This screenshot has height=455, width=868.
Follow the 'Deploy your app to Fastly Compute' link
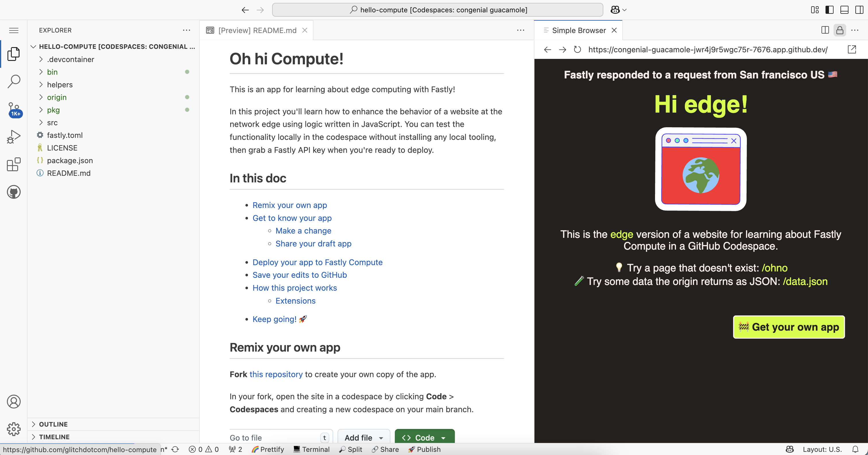317,262
